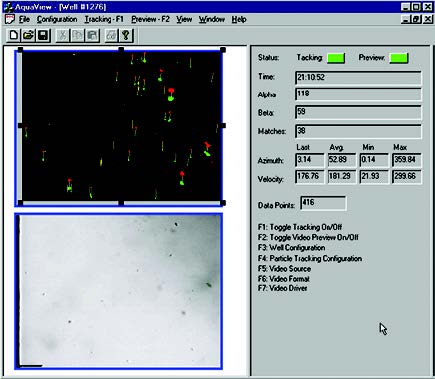Click the Matches field showing 38
The width and height of the screenshot is (435, 379).
tap(358, 131)
